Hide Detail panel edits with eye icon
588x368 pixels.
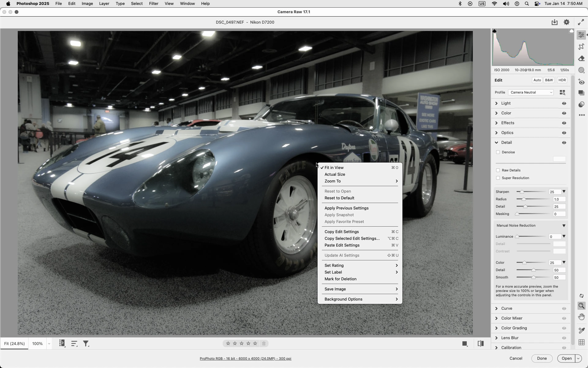[x=564, y=143]
